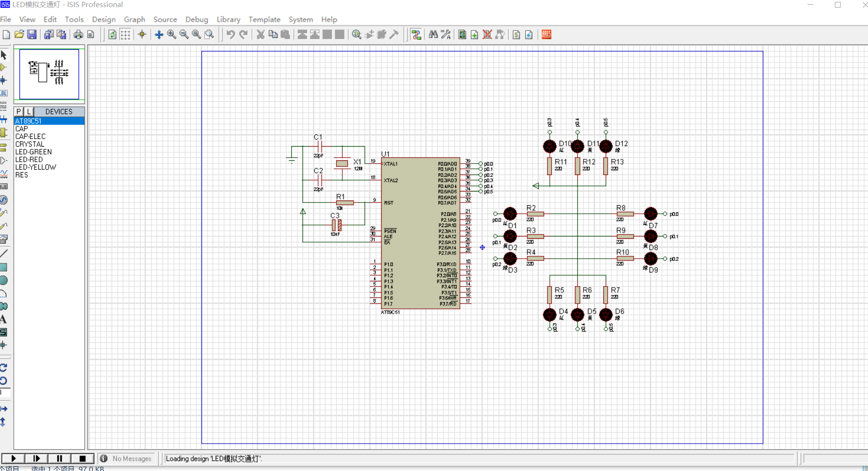The width and height of the screenshot is (868, 471).
Task: Click the Print design icon
Action: point(78,35)
